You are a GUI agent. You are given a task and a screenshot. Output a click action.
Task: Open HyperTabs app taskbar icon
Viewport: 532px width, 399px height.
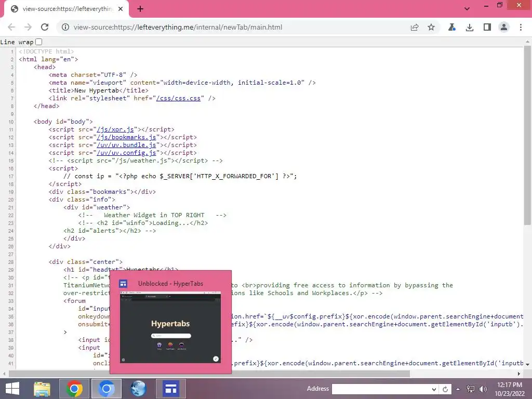(170, 389)
